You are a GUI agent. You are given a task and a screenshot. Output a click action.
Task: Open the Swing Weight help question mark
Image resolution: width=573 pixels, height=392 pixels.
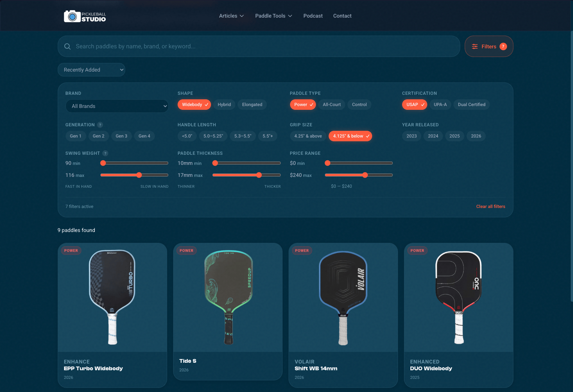point(105,153)
